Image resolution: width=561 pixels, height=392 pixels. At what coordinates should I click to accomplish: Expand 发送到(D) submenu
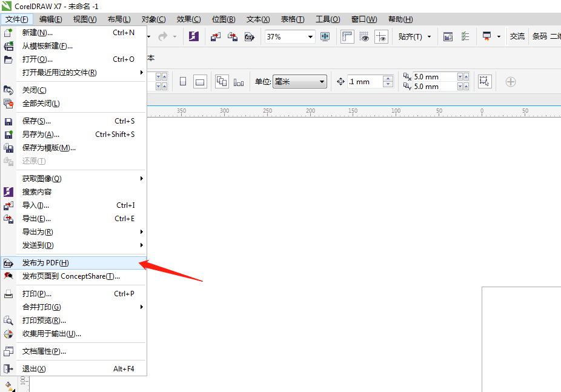pos(74,245)
